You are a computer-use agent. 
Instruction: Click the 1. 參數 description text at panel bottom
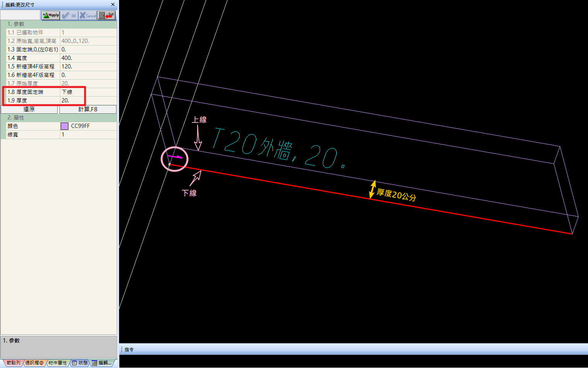click(x=11, y=341)
